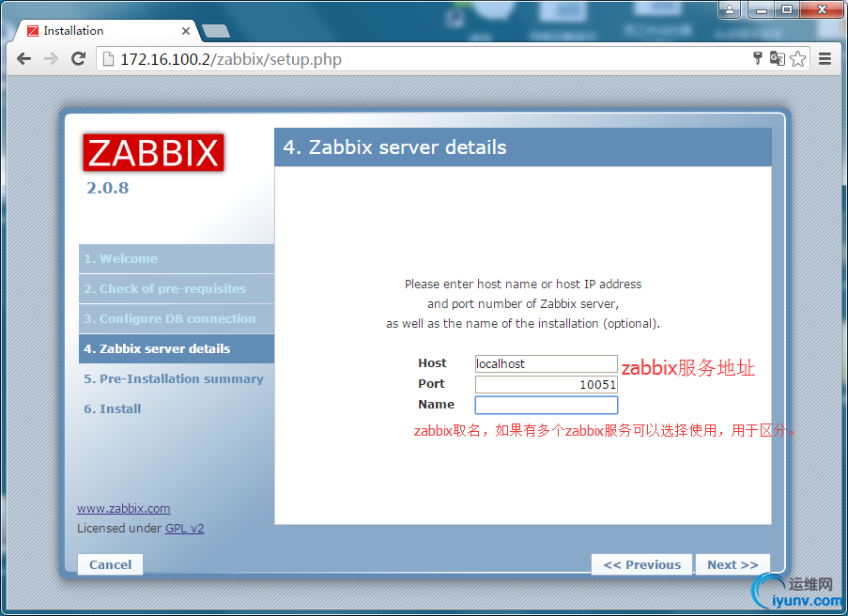
Task: Select step 3. Configure DB connection
Action: tap(177, 319)
